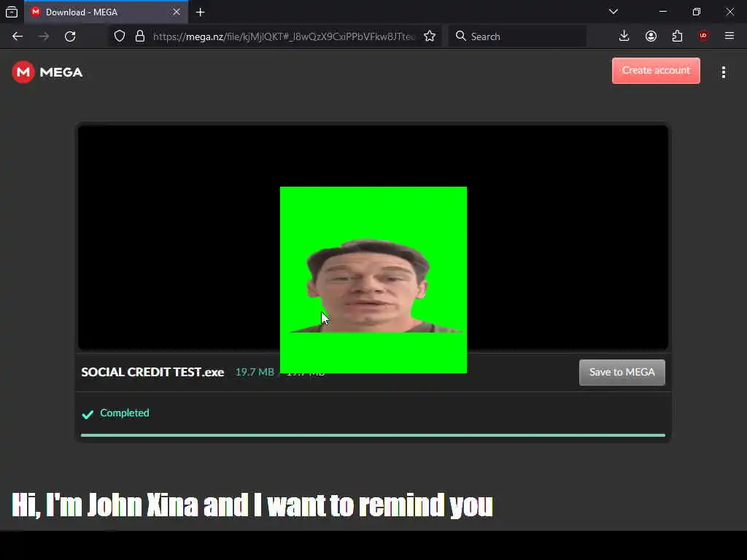Screen dimensions: 747x560
Task: Go to the MEGA logo home link
Action: click(x=47, y=72)
